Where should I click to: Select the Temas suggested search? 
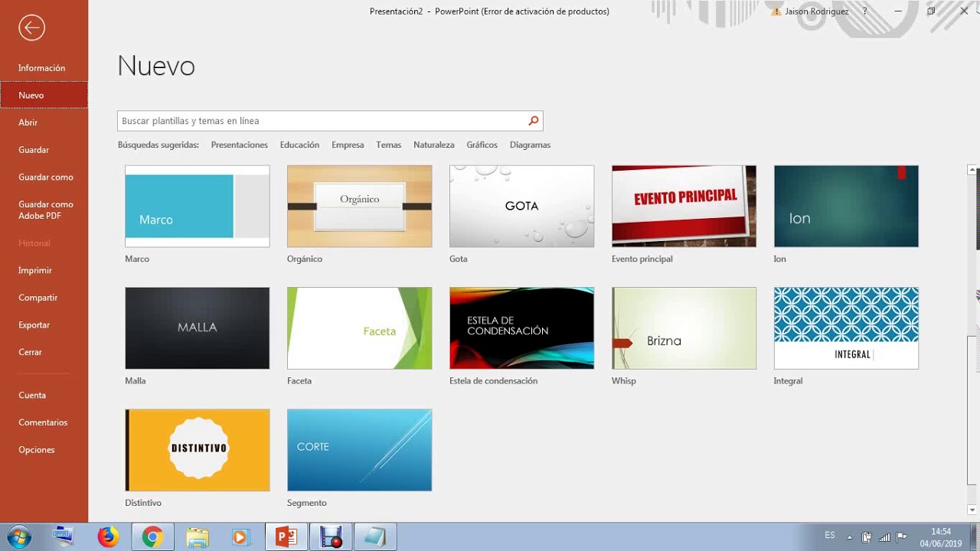pos(388,145)
